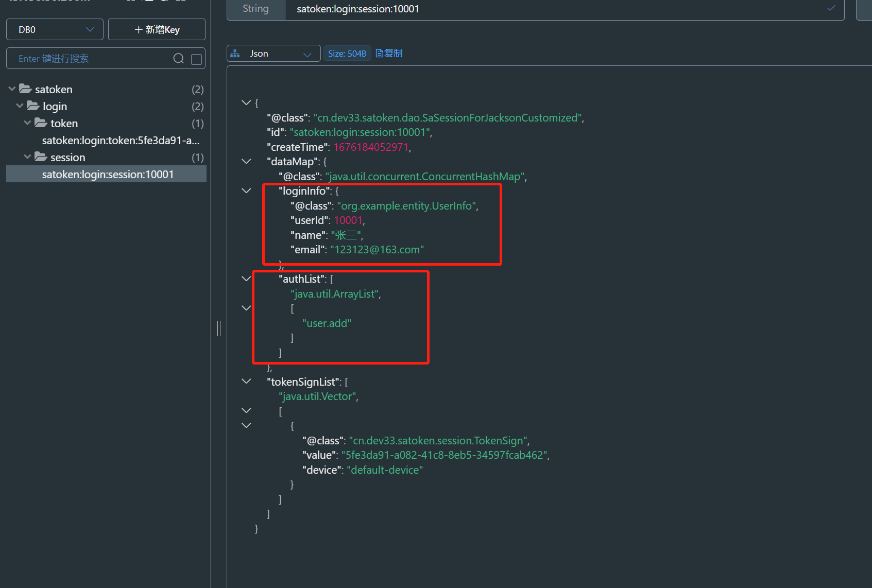Collapse the loginInfo JSON node
This screenshot has width=872, height=588.
pos(246,191)
